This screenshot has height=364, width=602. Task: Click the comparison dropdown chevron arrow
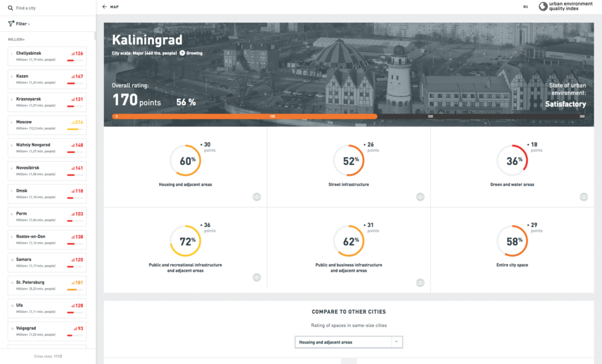pos(396,342)
